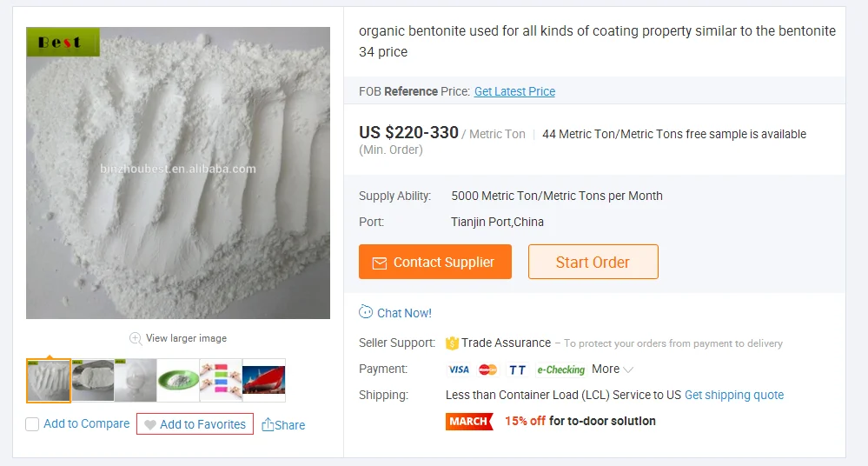Screen dimensions: 868x466
Task: Click the main bentonite product image
Action: [178, 173]
